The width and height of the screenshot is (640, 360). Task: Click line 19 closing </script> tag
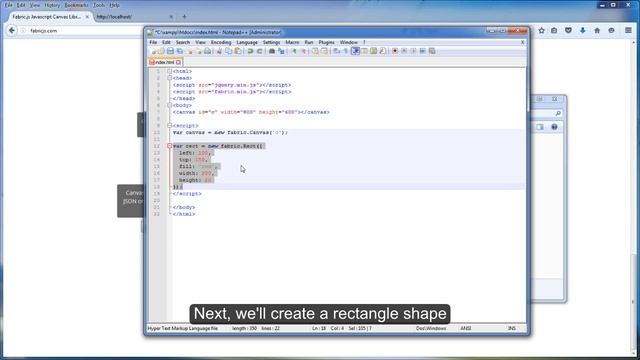point(187,193)
